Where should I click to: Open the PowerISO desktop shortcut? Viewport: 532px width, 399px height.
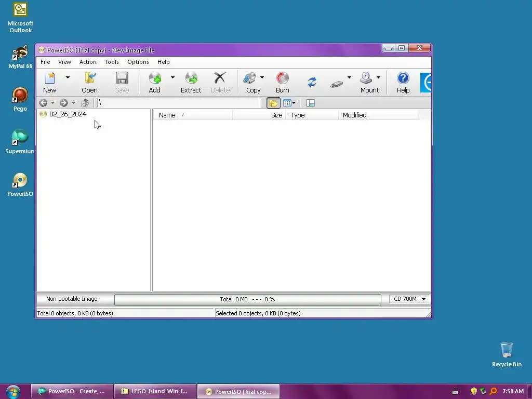click(20, 184)
